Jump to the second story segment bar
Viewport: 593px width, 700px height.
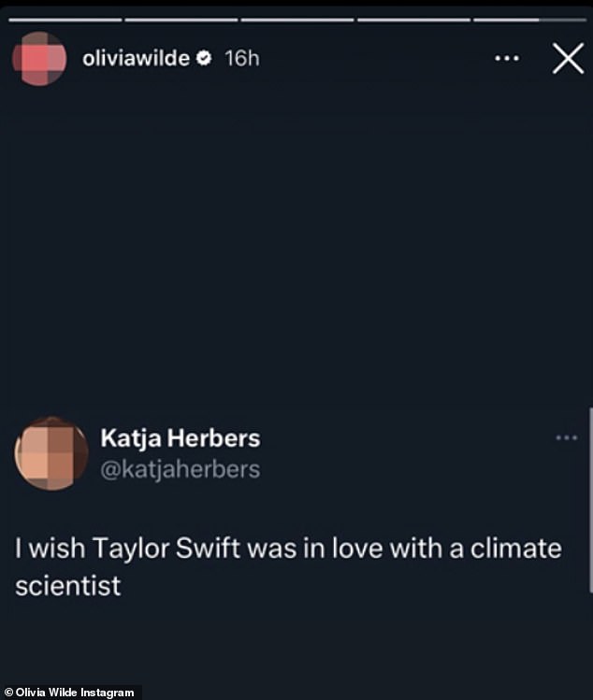[181, 20]
